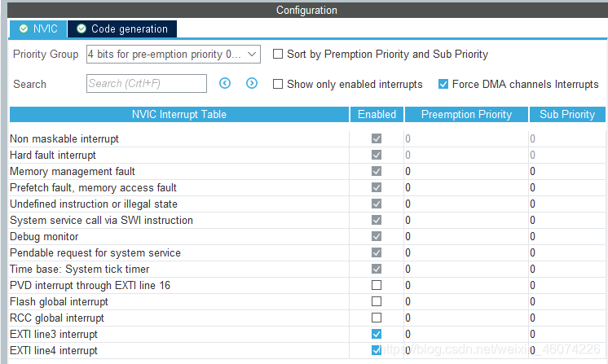Select the Debug monitor row label
Screen dimensions: 608x364
(x=44, y=237)
